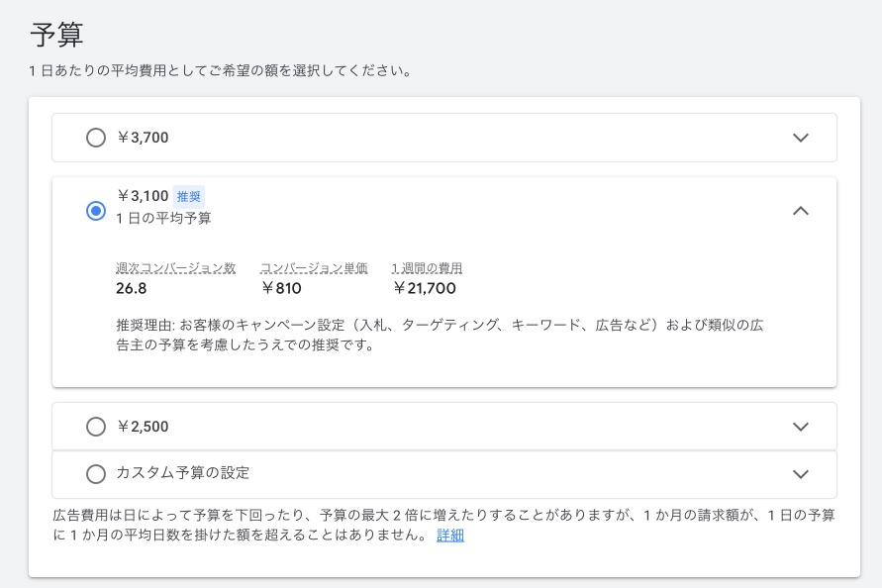
Task: Click the カスタム予算の設定 label text
Action: point(183,474)
